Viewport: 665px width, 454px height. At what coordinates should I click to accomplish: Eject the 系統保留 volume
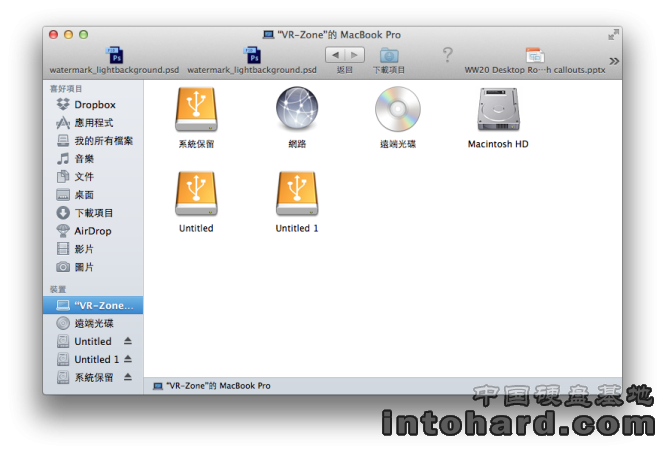[x=128, y=377]
